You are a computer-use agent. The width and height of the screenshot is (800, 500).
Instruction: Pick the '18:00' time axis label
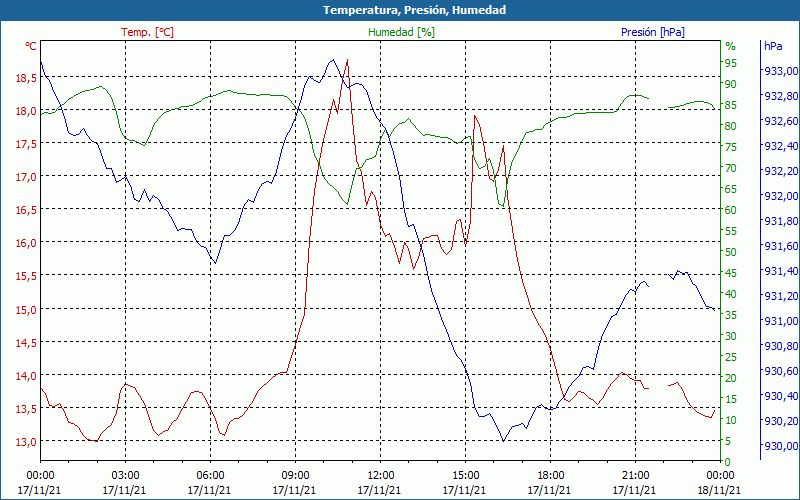[x=551, y=476]
